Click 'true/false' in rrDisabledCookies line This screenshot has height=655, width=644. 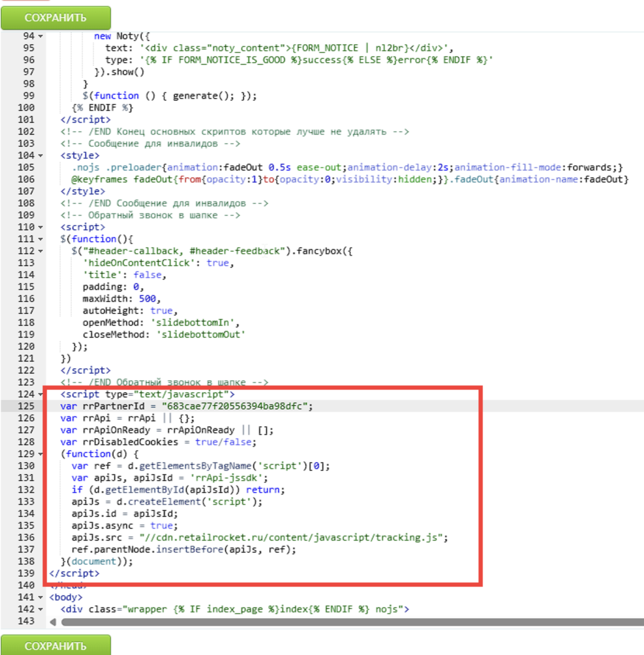coord(223,442)
